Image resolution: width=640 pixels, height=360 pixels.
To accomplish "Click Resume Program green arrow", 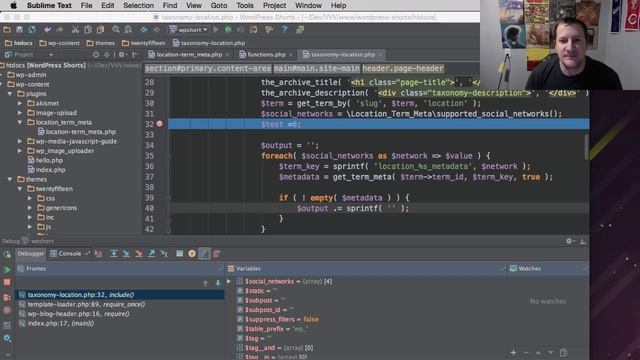I will point(7,269).
